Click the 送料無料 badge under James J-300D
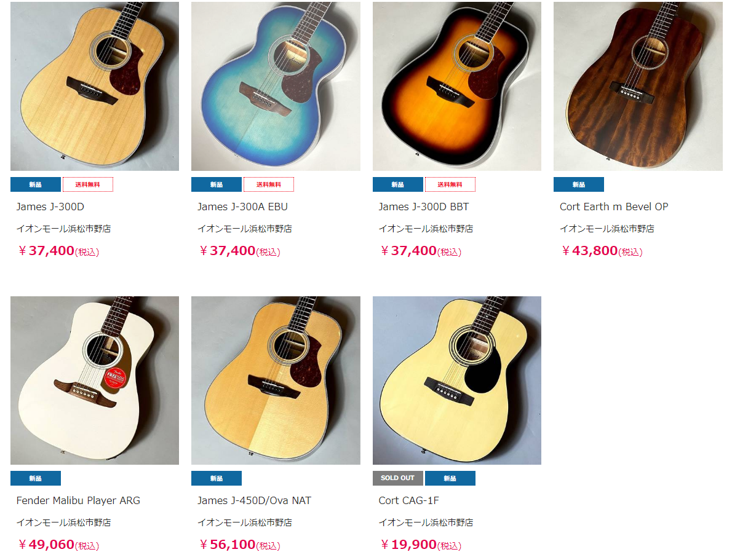The width and height of the screenshot is (732, 560). (x=88, y=185)
